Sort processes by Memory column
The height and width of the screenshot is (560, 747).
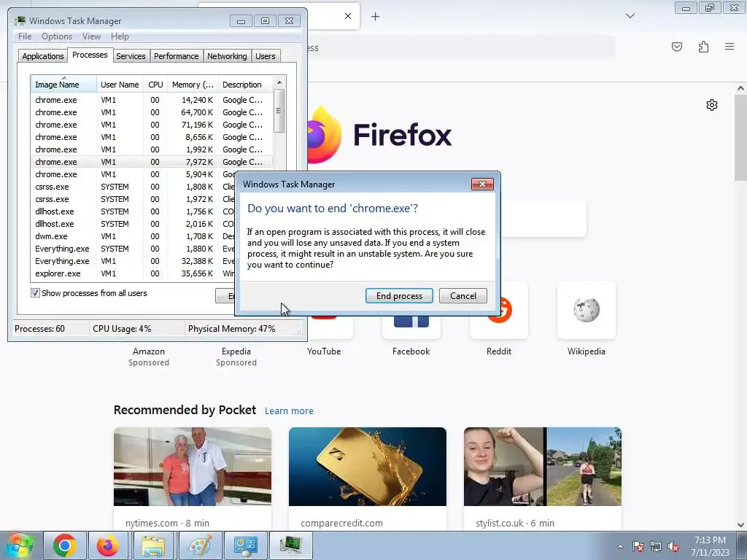tap(193, 85)
